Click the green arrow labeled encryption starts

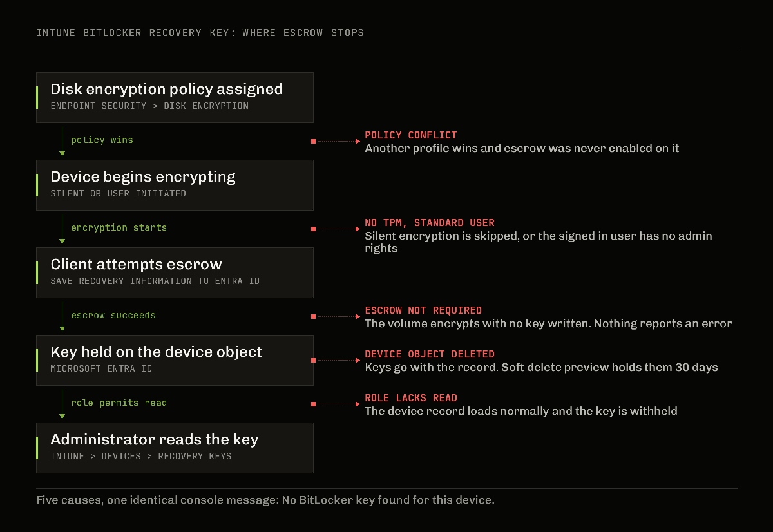[62, 229]
